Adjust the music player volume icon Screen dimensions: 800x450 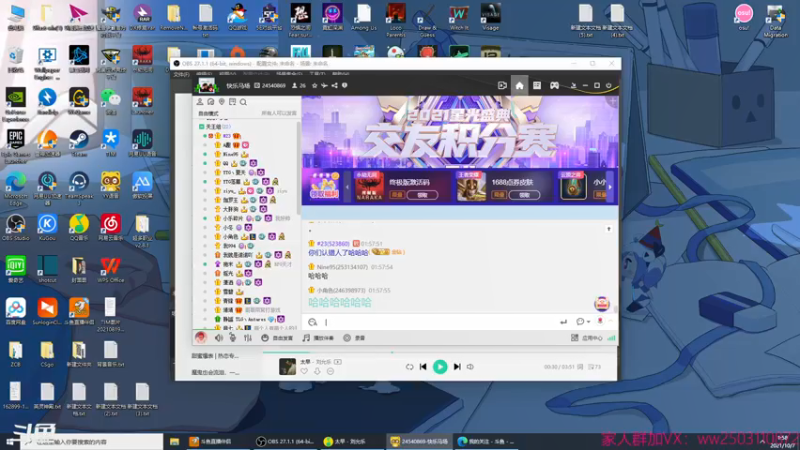(x=470, y=367)
